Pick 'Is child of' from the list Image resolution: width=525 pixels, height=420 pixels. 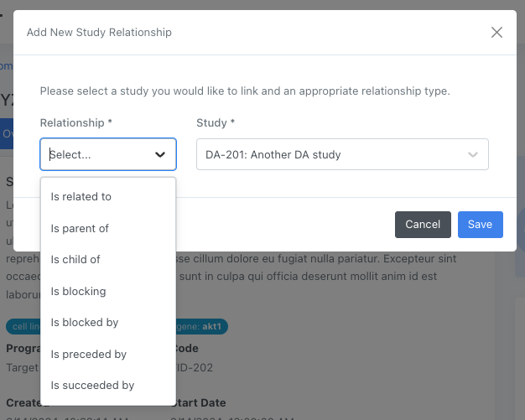pyautogui.click(x=75, y=260)
